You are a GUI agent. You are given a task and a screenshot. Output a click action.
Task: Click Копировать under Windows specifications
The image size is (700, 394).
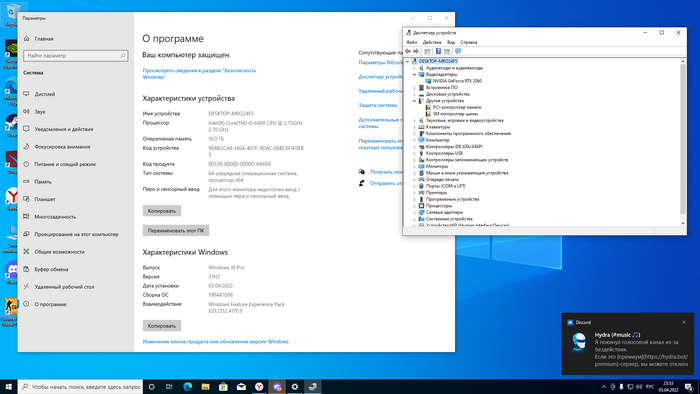(162, 326)
